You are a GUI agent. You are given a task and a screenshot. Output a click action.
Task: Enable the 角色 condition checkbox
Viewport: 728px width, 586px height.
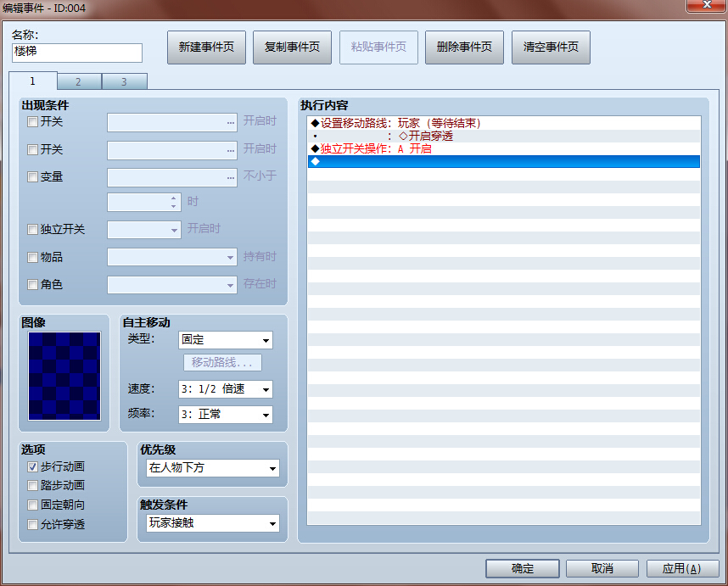(x=32, y=284)
